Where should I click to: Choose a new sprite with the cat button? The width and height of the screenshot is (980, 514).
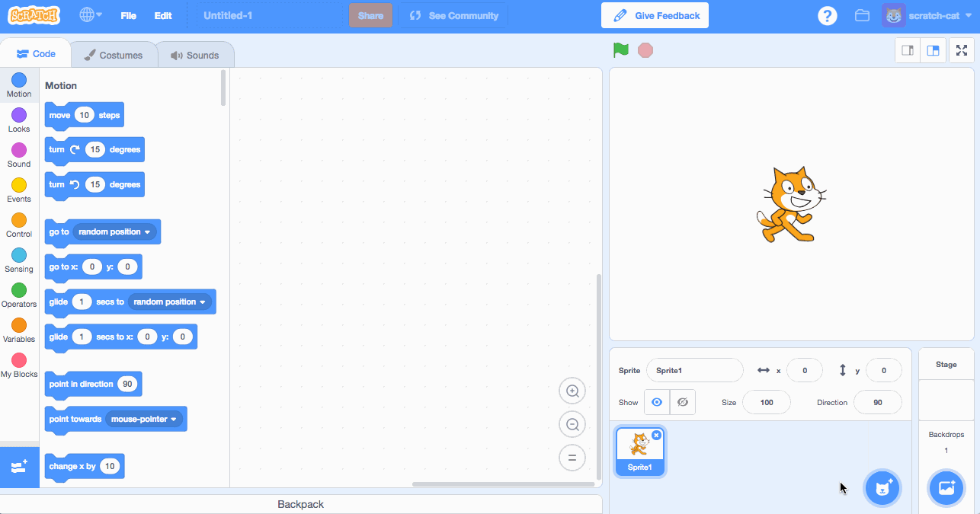pyautogui.click(x=882, y=488)
